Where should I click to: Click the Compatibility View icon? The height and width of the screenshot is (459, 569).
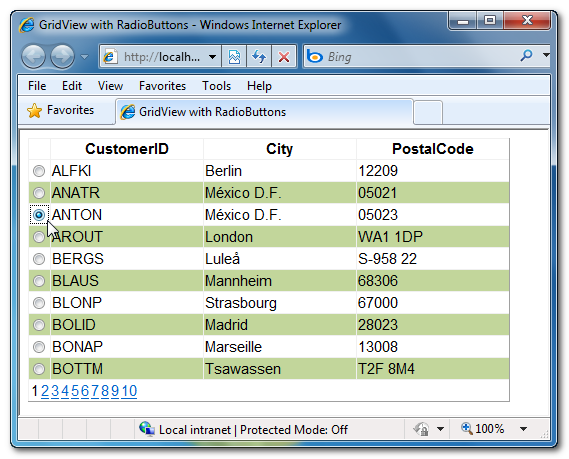234,57
